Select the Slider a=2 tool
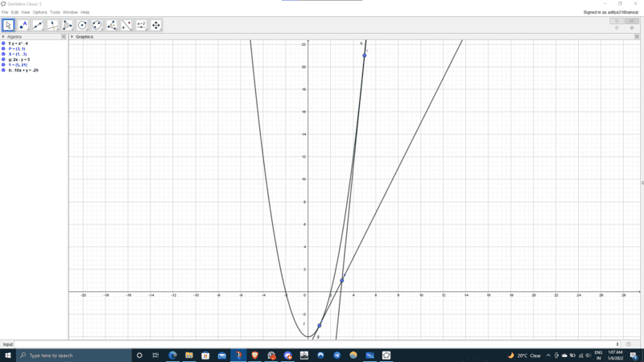Image resolution: width=644 pixels, height=362 pixels. tap(142, 25)
